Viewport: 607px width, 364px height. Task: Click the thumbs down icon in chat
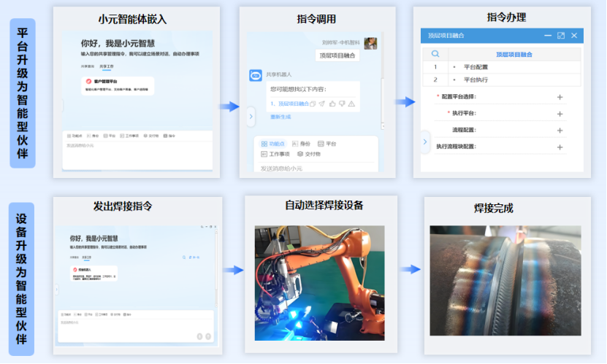point(341,104)
